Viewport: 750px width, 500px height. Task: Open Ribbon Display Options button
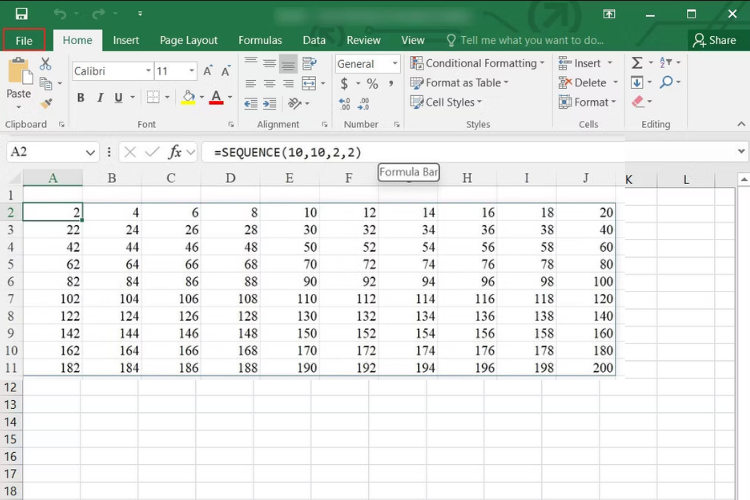click(609, 14)
